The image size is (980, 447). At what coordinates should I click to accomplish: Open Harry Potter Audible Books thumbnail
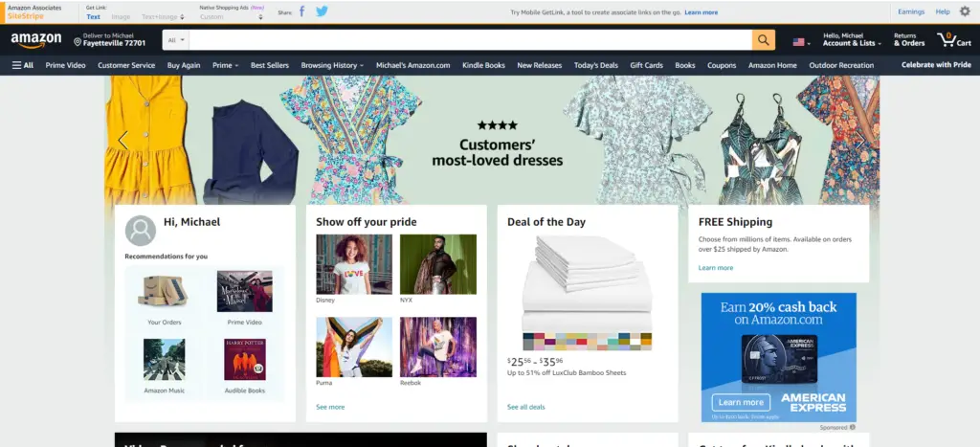pyautogui.click(x=245, y=360)
